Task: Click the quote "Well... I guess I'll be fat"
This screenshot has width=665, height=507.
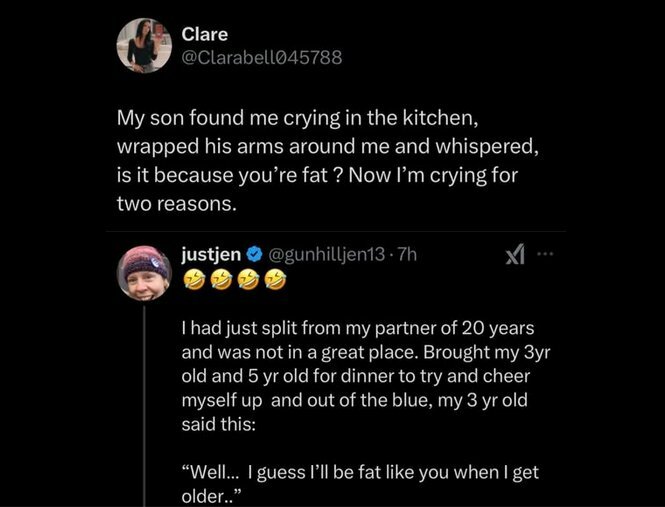Action: (x=359, y=472)
